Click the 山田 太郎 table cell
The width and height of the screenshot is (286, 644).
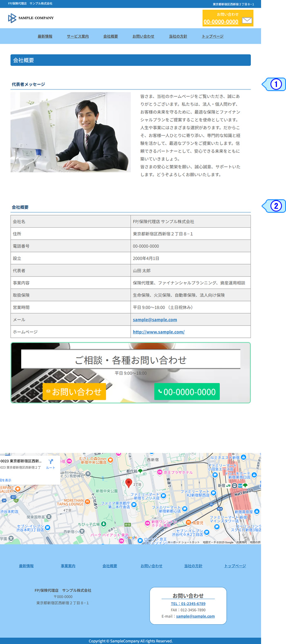click(190, 270)
